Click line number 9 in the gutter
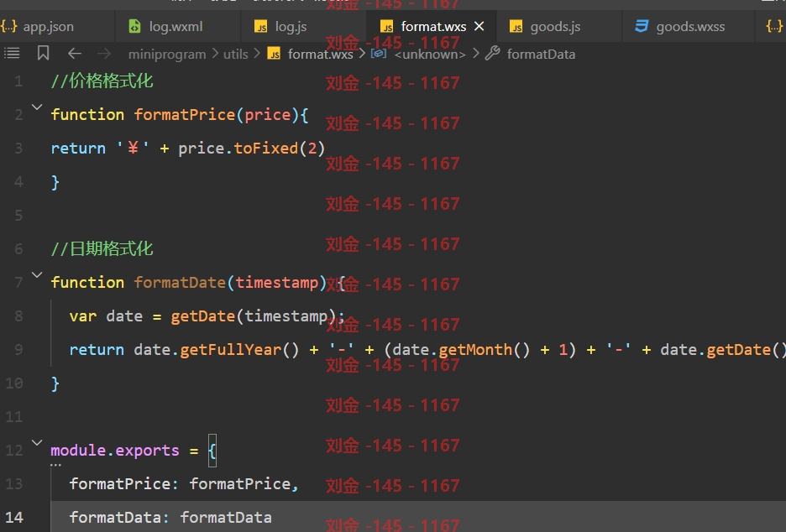This screenshot has width=786, height=532. (x=18, y=349)
